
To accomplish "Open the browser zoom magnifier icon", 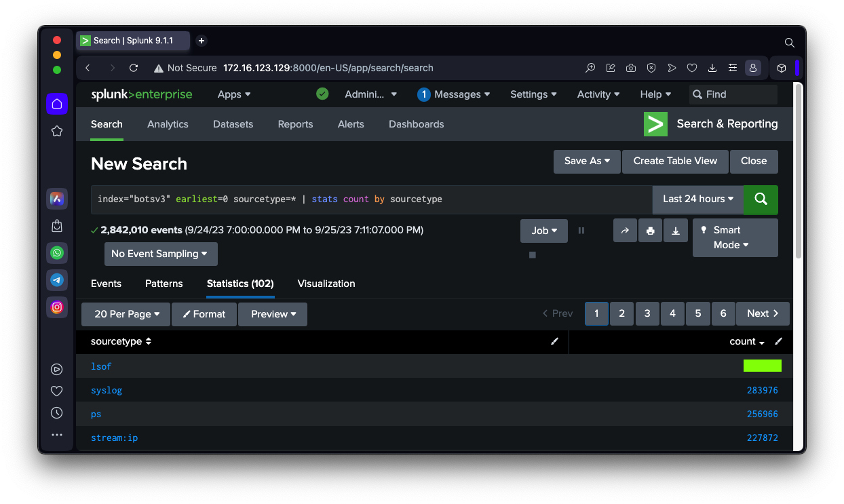I will coord(590,68).
